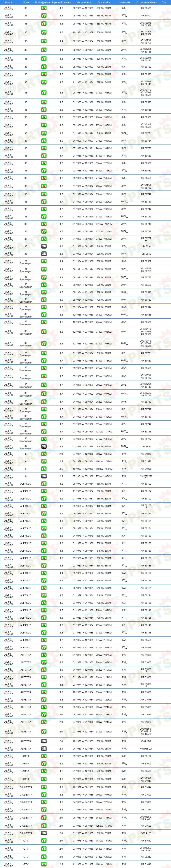Screen dimensions: 171x868
Task: Click the PB petrol icon in the GIULIETTA AR 01354 row
Action: (x=44, y=809)
